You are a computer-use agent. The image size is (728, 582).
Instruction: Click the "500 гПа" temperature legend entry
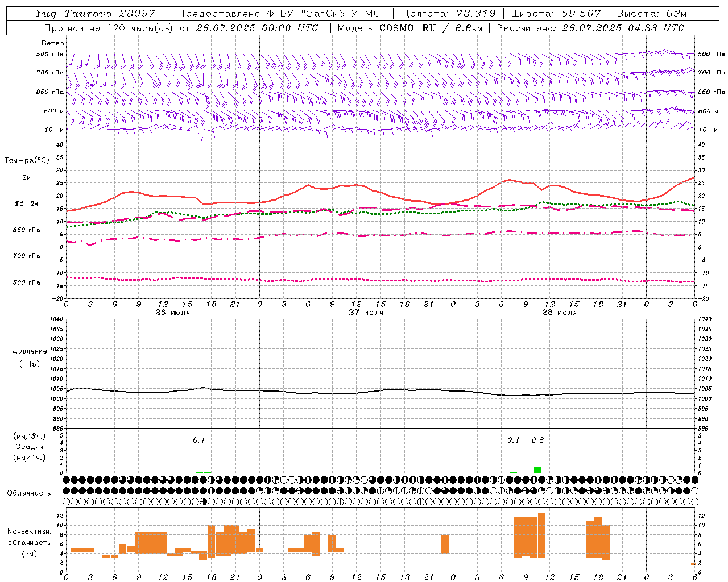(x=27, y=282)
